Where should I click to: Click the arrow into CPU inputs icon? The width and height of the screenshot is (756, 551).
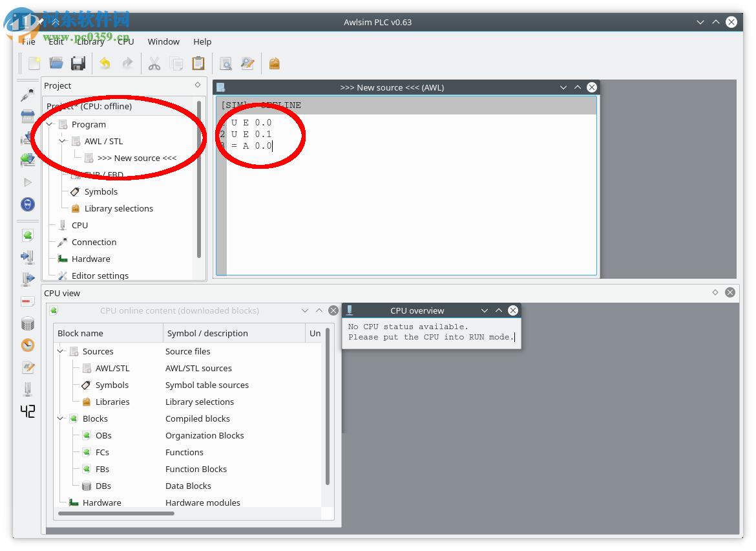28,257
